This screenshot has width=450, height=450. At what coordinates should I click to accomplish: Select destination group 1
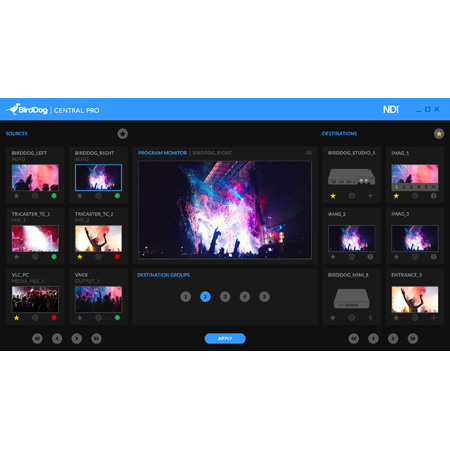pos(186,297)
